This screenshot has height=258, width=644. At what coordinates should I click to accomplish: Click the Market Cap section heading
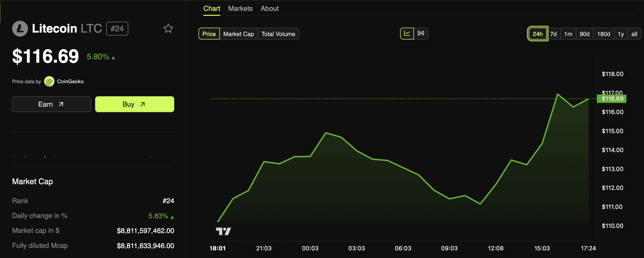[33, 181]
